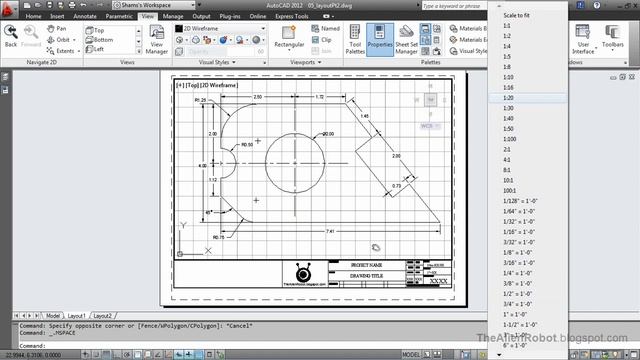Open Materials Editor palette

click(x=468, y=40)
